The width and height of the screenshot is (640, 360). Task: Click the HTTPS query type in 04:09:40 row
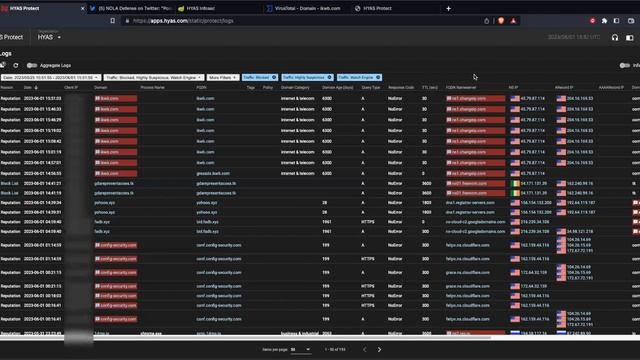367,222
